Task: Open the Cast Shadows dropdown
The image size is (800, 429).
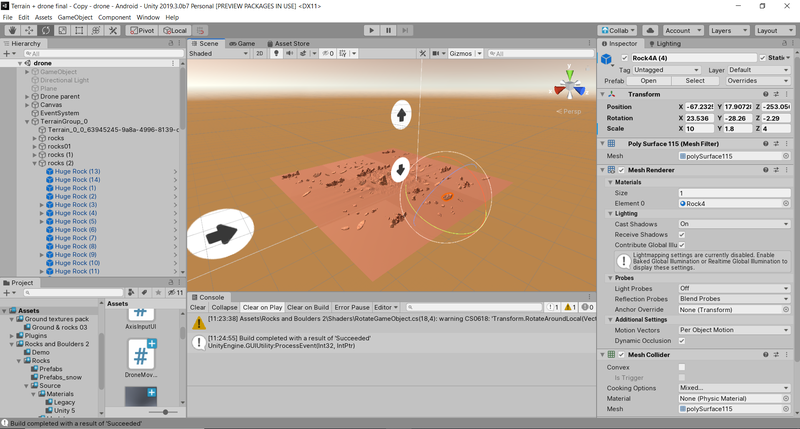Action: 734,224
